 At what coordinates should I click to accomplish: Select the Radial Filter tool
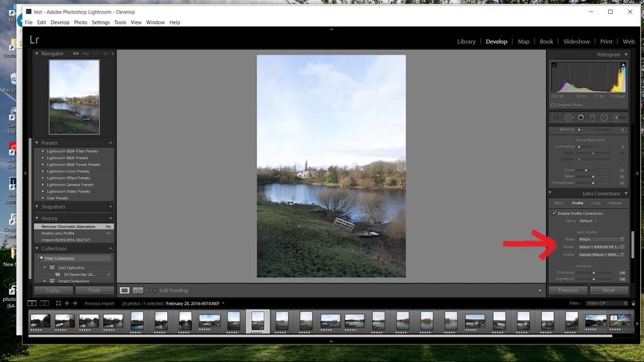coord(604,118)
